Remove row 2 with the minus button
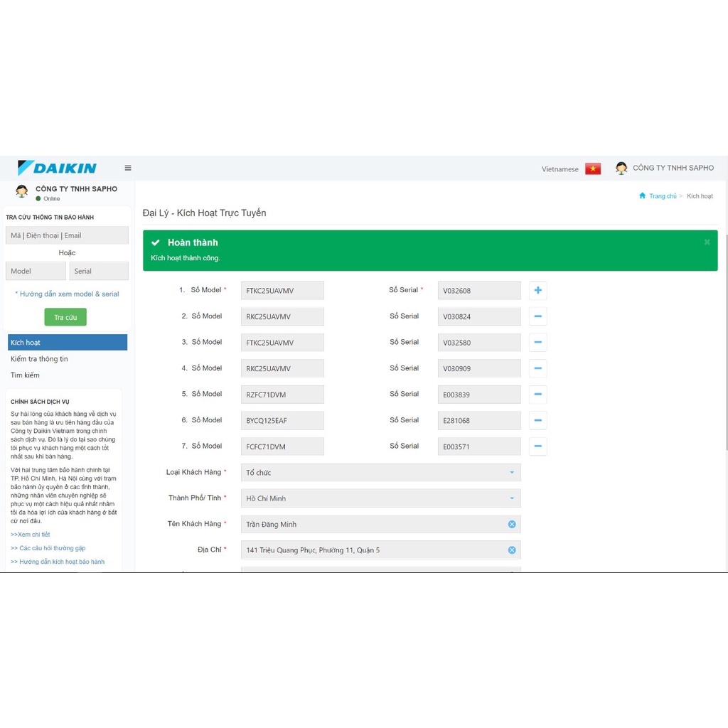This screenshot has width=728, height=728. click(538, 316)
